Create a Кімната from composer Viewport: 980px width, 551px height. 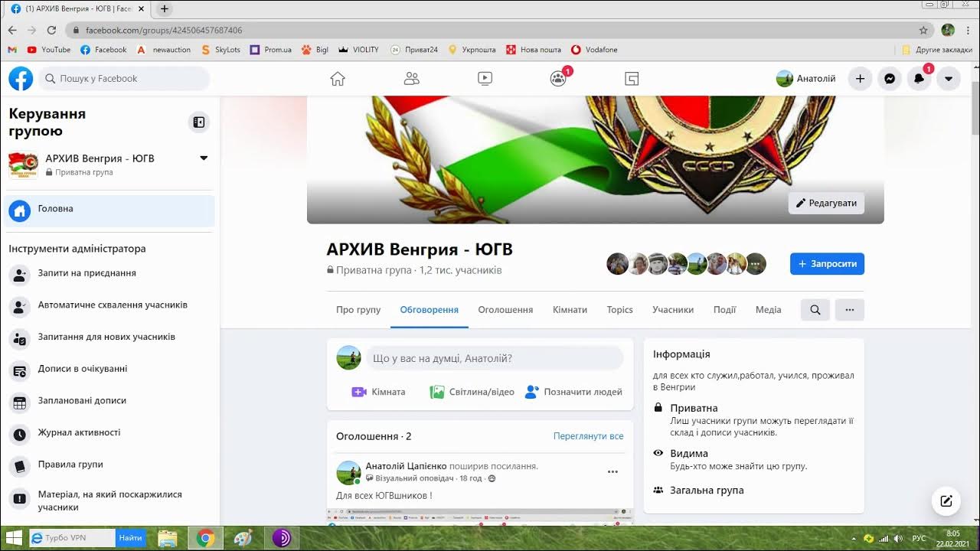point(378,392)
